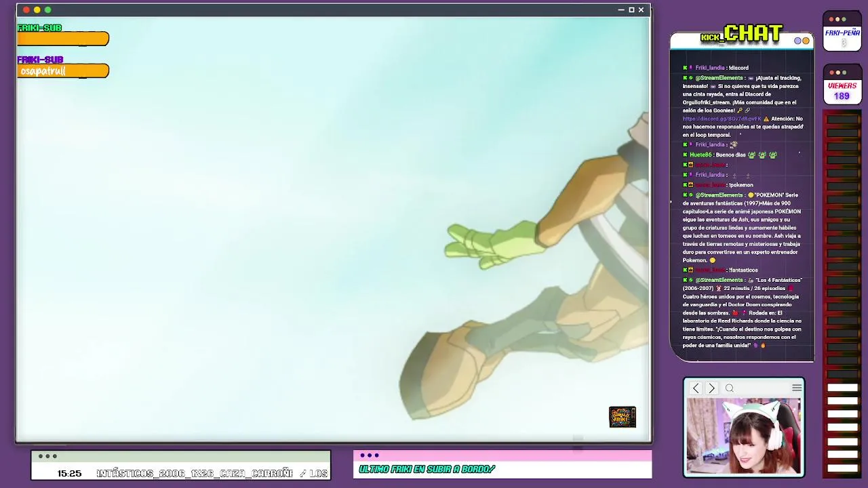Viewport: 868px width, 488px height.
Task: Click the !fantasticos command text
Action: (743, 270)
